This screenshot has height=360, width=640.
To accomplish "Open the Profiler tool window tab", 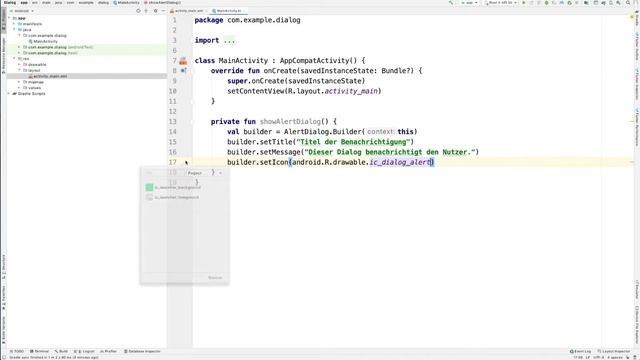I will [x=109, y=351].
